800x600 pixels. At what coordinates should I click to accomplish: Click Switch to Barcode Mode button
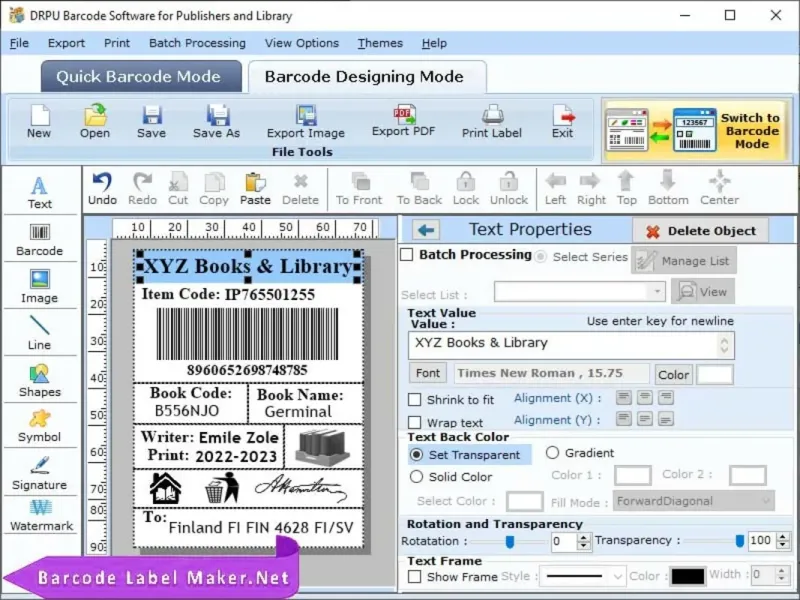coord(696,131)
